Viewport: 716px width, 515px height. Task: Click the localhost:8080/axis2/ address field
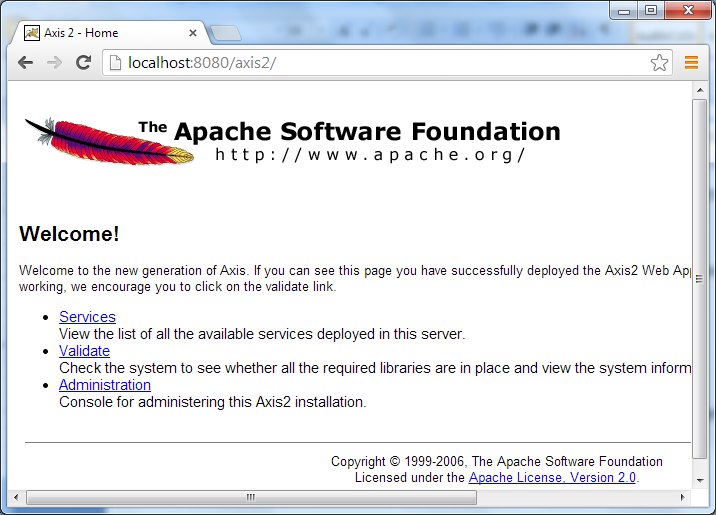(x=387, y=63)
